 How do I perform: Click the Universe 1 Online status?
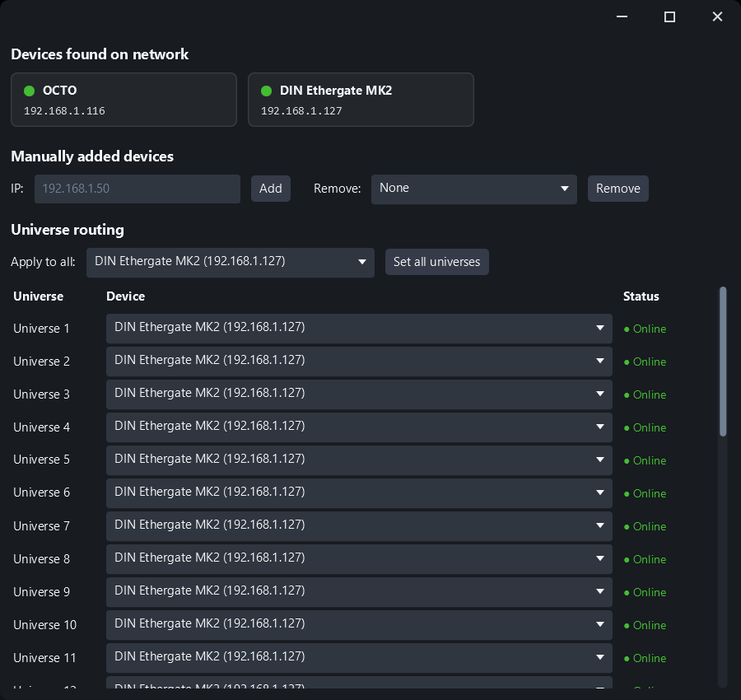pos(645,329)
